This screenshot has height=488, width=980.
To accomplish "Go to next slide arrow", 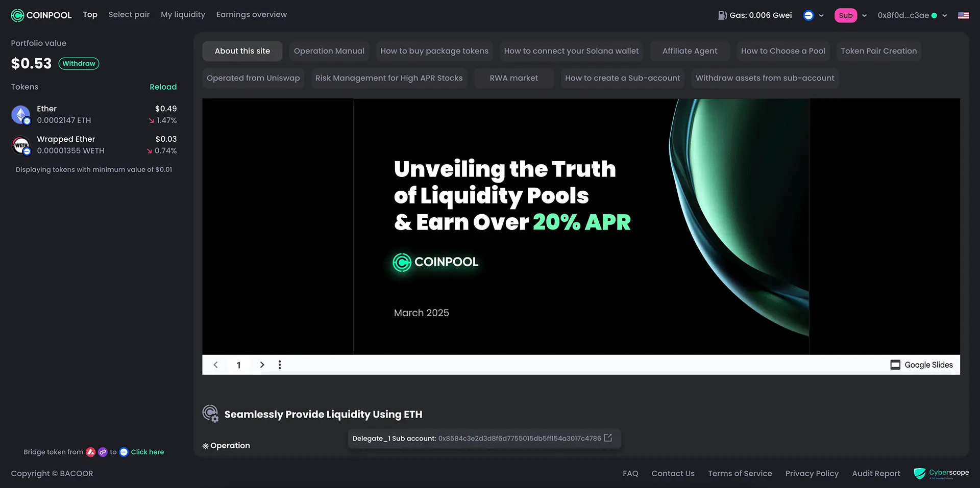I will coord(262,365).
